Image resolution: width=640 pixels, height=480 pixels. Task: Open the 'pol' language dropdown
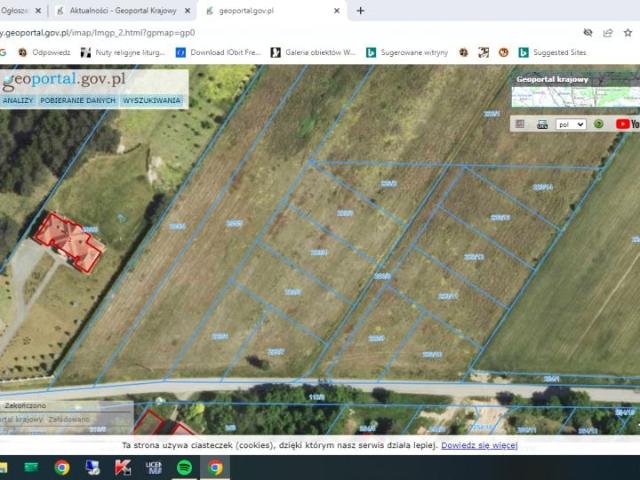[571, 124]
